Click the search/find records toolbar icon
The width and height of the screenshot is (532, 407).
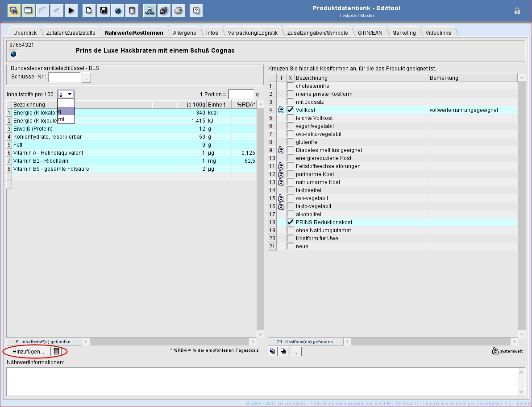click(14, 10)
